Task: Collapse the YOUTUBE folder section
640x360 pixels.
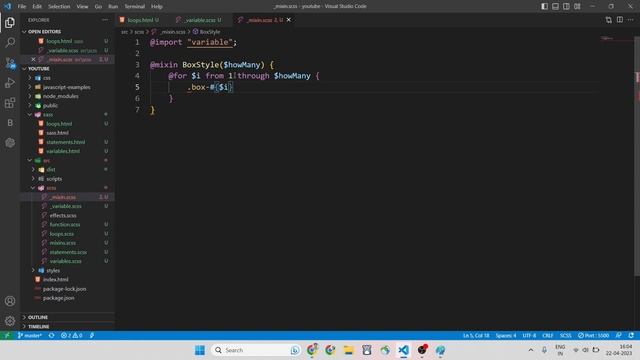Action: pyautogui.click(x=38, y=69)
